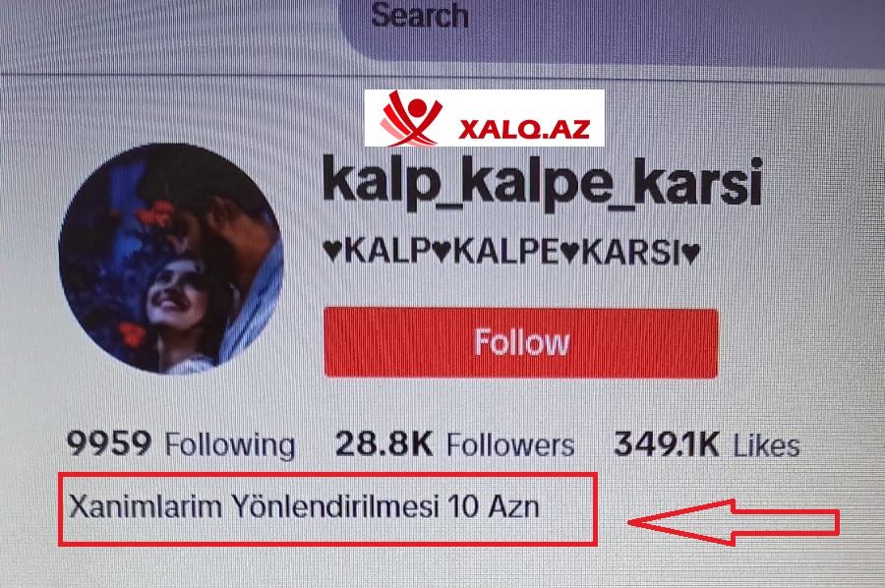Click the heart between KALPE and KARSI

point(570,253)
